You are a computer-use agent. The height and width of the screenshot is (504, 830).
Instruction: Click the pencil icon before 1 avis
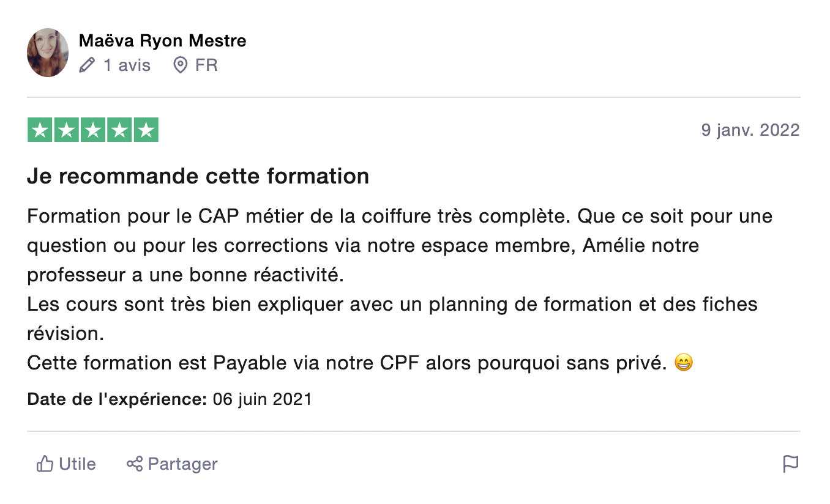click(x=87, y=65)
